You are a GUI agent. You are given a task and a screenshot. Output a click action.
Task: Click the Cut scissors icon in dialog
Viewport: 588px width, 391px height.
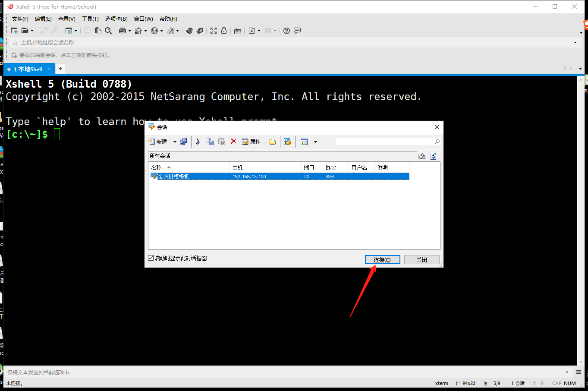pos(198,142)
